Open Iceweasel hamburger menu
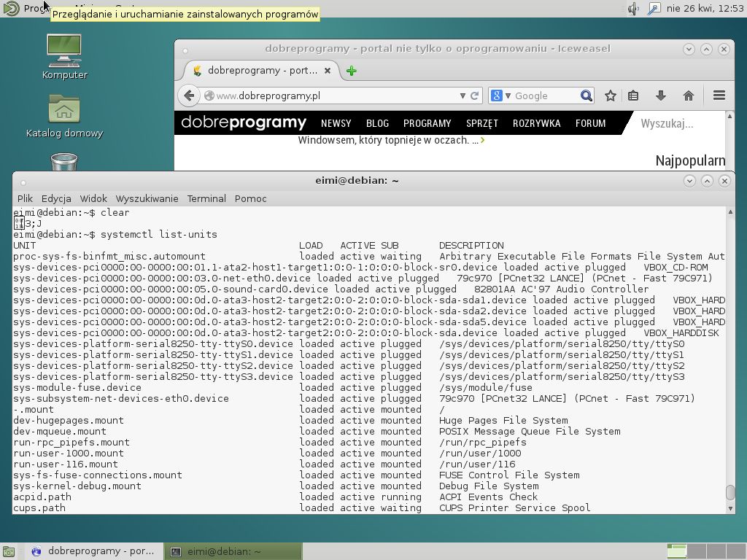 click(x=719, y=96)
